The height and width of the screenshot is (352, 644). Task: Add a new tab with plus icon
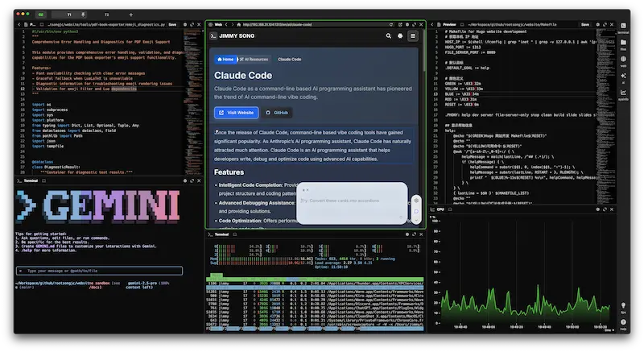131,14
